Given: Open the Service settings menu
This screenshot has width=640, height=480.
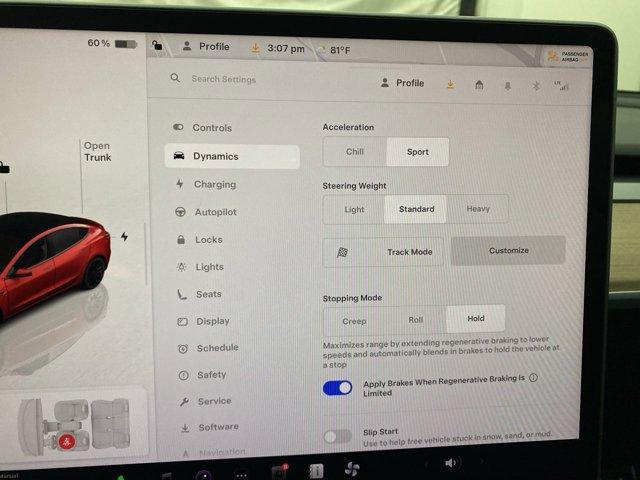Looking at the screenshot, I should click(205, 401).
